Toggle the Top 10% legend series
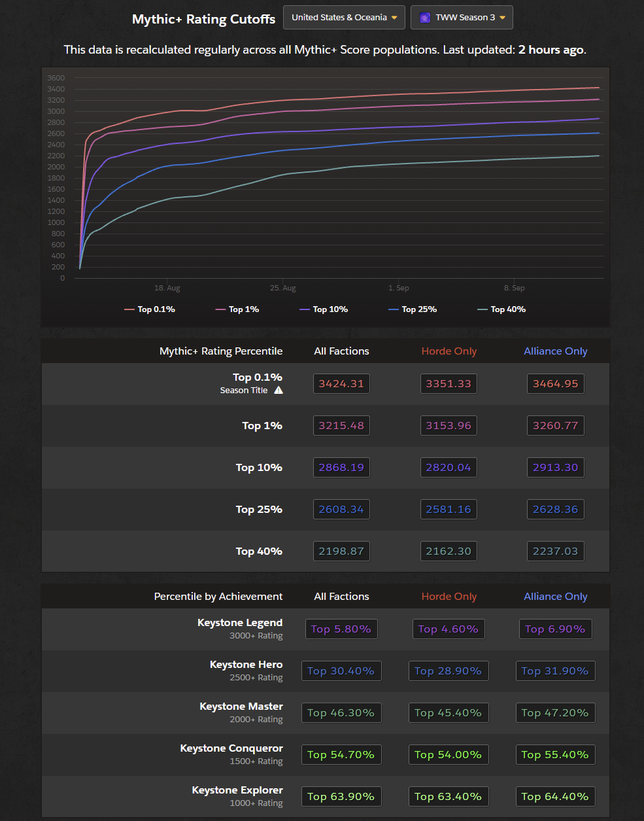Viewport: 644px width, 821px height. click(x=324, y=309)
